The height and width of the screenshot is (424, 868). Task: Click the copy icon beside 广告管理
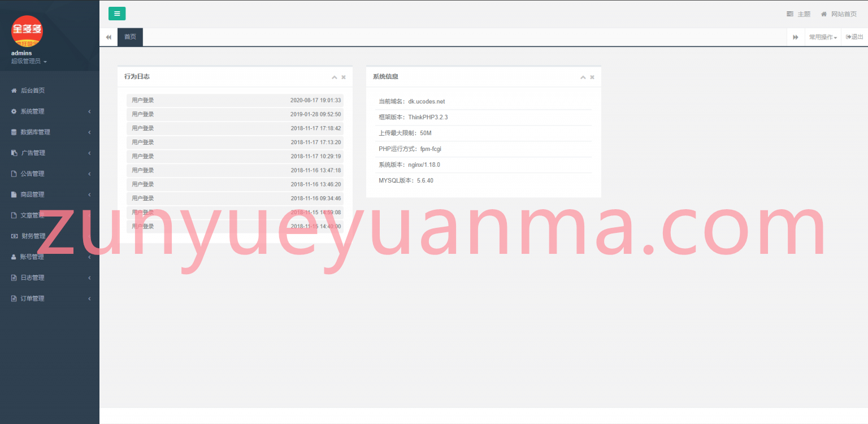[14, 153]
